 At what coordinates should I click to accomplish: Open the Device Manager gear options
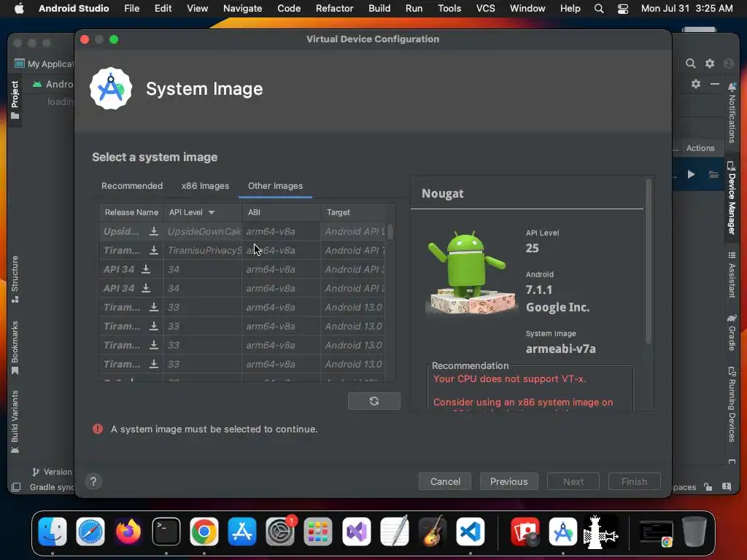(x=696, y=84)
